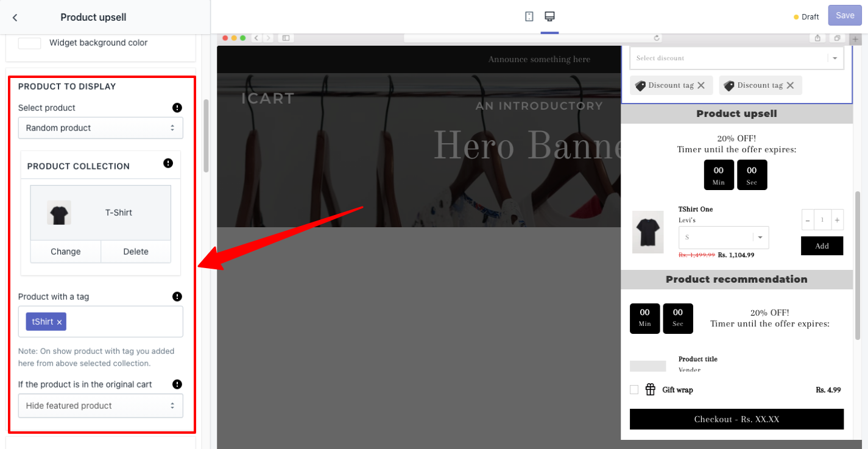Click browser back arrow in preview

click(x=256, y=38)
